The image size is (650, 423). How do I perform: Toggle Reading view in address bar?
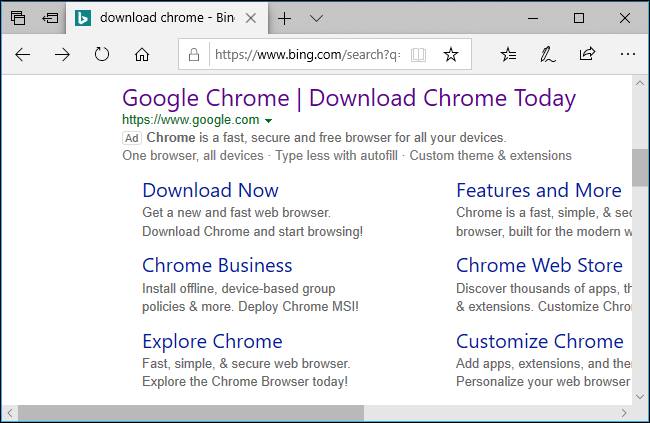[418, 55]
